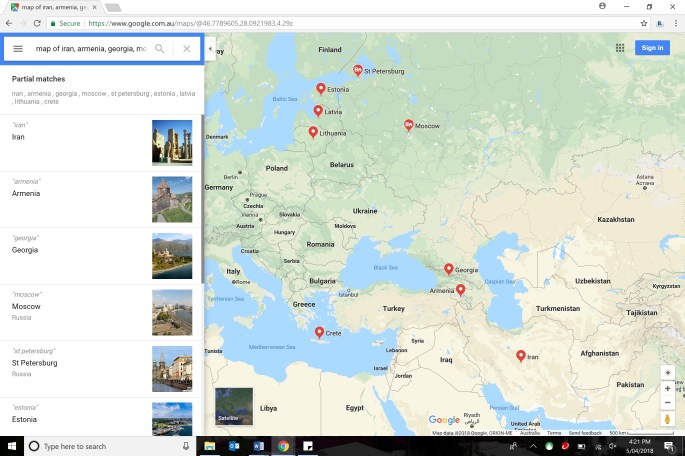This screenshot has height=456, width=685.
Task: Select the Google Maps browser tab
Action: click(53, 7)
